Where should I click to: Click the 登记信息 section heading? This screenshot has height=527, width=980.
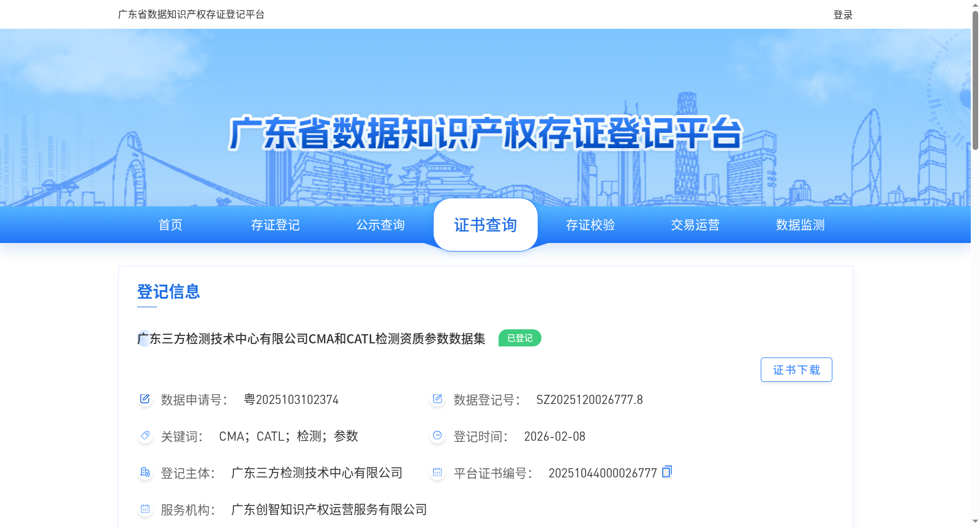(x=168, y=291)
